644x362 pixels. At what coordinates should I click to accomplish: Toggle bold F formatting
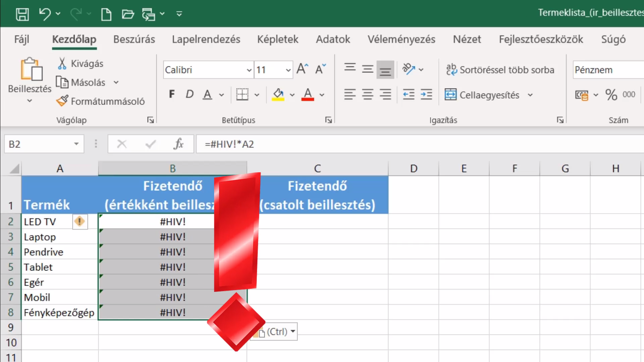pos(172,94)
